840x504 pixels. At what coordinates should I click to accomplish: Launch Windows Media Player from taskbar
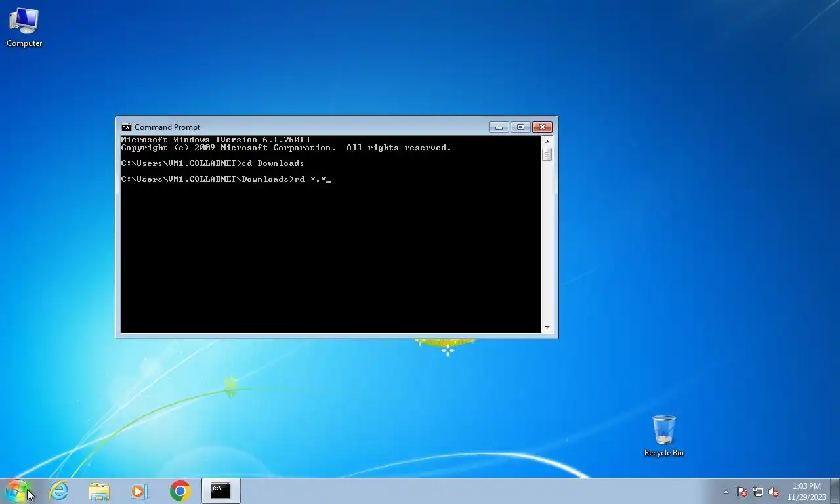click(x=139, y=491)
